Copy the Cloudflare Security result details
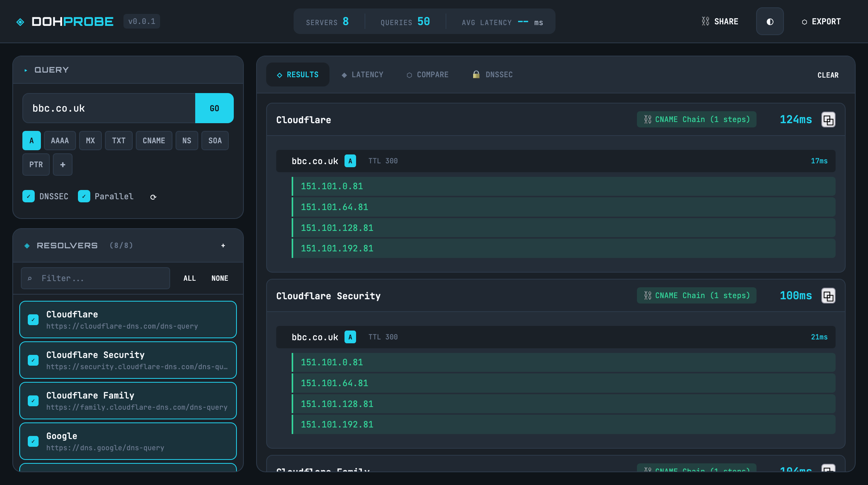This screenshot has height=485, width=868. (828, 296)
